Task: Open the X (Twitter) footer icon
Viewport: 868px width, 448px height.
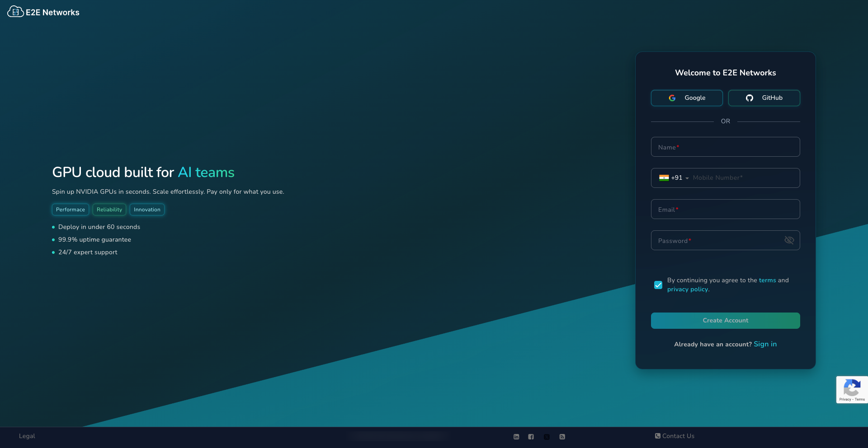Action: coord(547,437)
